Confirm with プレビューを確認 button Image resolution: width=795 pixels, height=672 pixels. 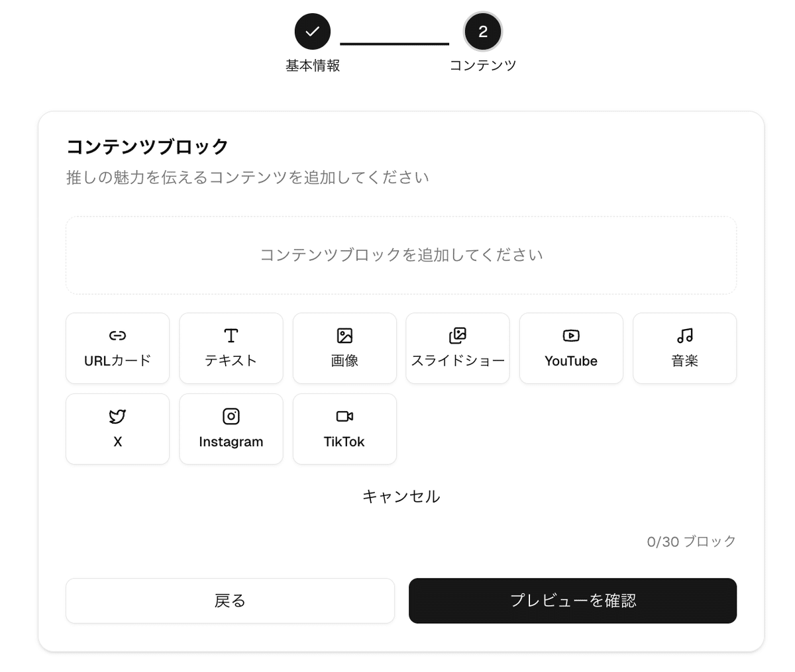coord(572,600)
